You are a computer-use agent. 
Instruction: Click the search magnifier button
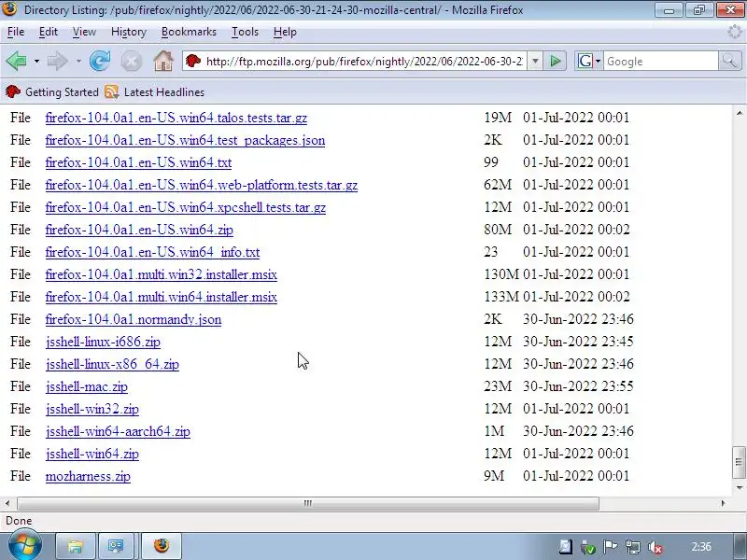click(x=729, y=61)
